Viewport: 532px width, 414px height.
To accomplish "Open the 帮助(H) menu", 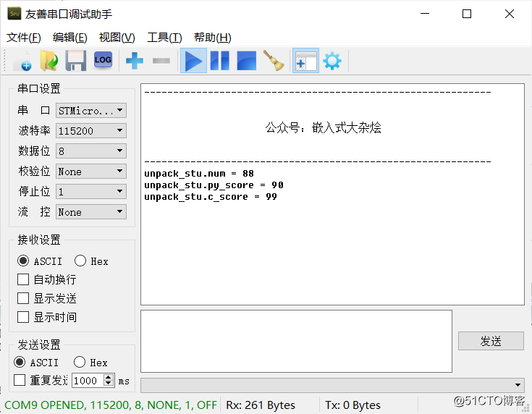I will 212,38.
